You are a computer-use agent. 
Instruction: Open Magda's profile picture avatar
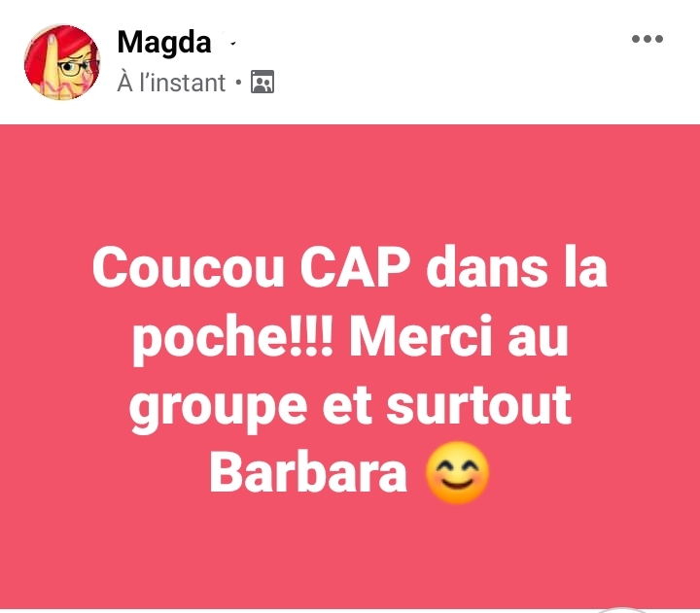coord(62,62)
